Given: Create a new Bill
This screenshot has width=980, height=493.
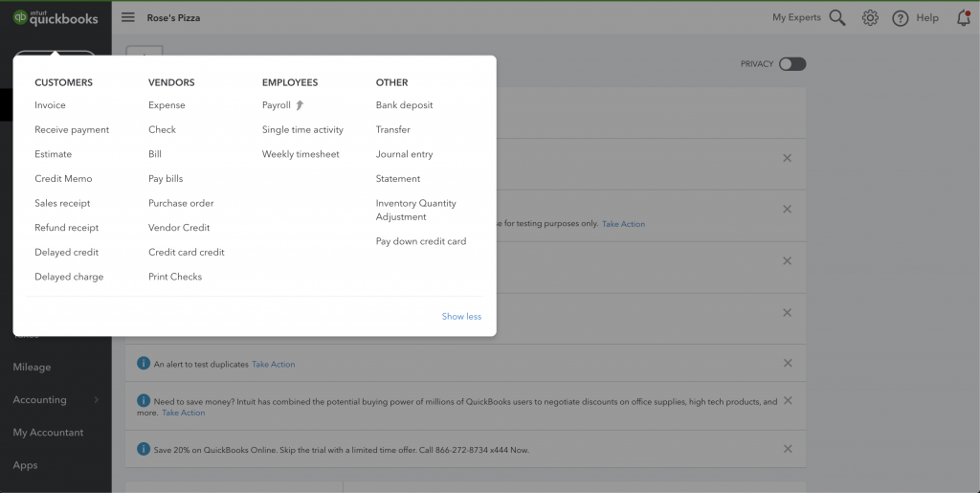Looking at the screenshot, I should (x=155, y=154).
